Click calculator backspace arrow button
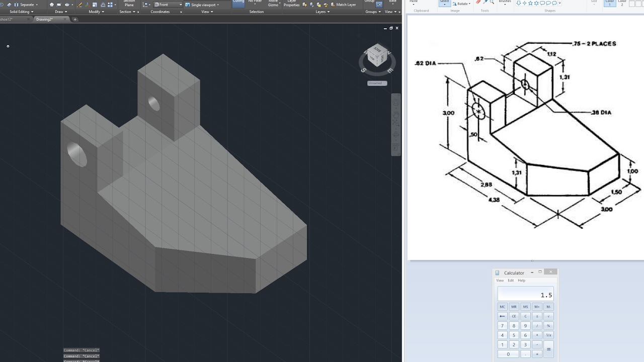Screen dimensions: 644x362 [x=502, y=316]
